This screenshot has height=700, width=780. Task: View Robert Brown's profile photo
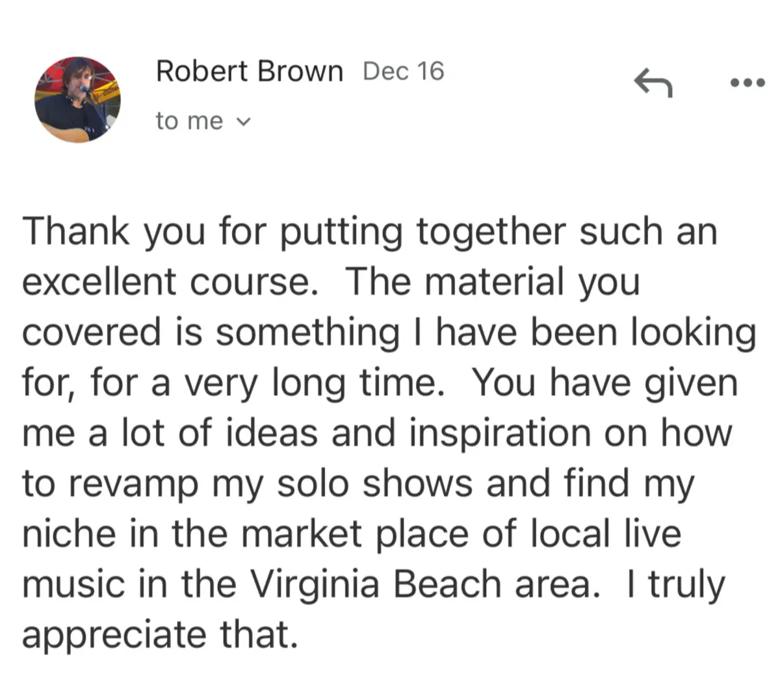[x=77, y=99]
